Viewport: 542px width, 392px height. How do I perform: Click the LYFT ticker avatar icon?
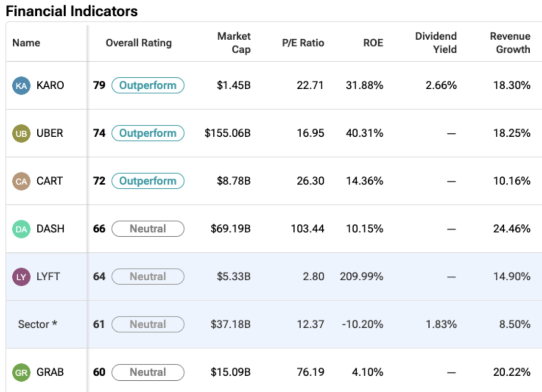coord(22,277)
